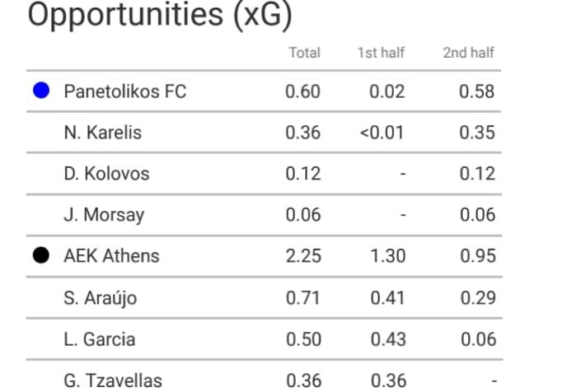Click AEK Athens total xG 2.25
The width and height of the screenshot is (567, 392).
303,256
